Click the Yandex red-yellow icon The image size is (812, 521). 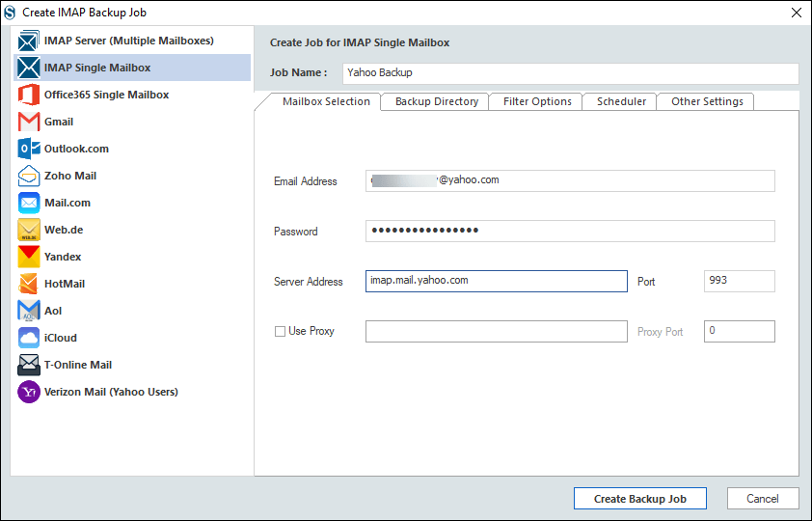(x=29, y=257)
